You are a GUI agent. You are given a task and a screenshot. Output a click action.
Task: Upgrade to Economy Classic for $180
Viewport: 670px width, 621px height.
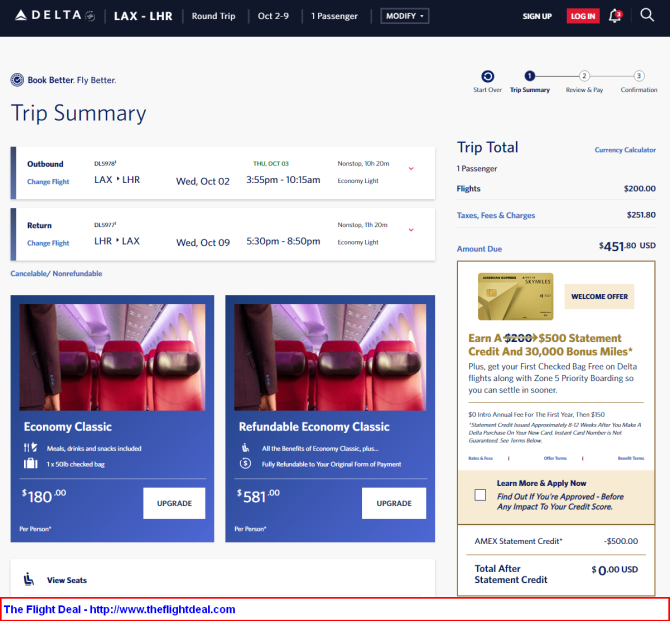coord(174,503)
